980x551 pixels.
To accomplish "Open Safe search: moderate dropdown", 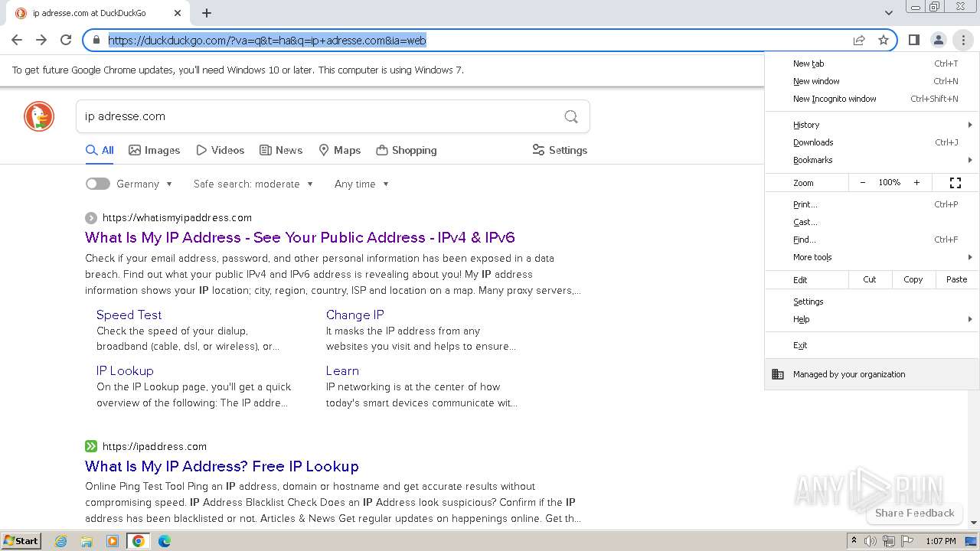I will tap(253, 184).
